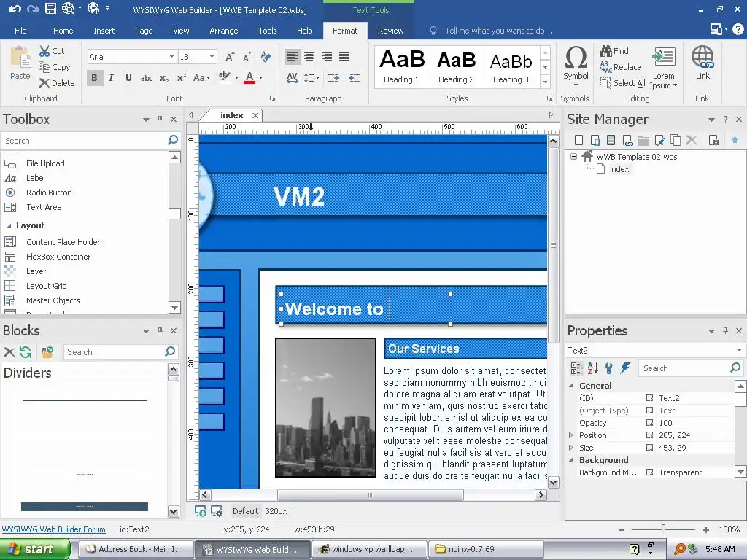Click Replace in Editing group
Viewport: 747px width, 560px height.
tap(620, 67)
